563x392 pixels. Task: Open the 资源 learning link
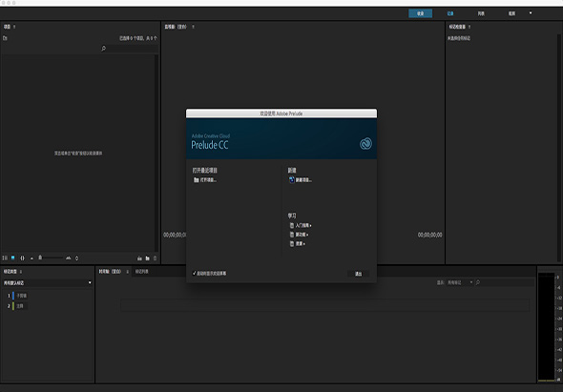coord(301,244)
